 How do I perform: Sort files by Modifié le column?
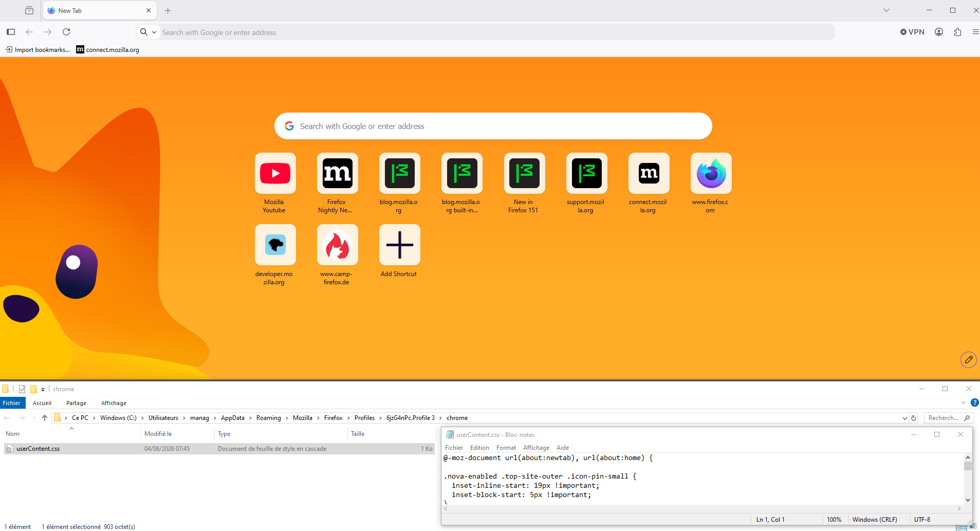(178, 434)
